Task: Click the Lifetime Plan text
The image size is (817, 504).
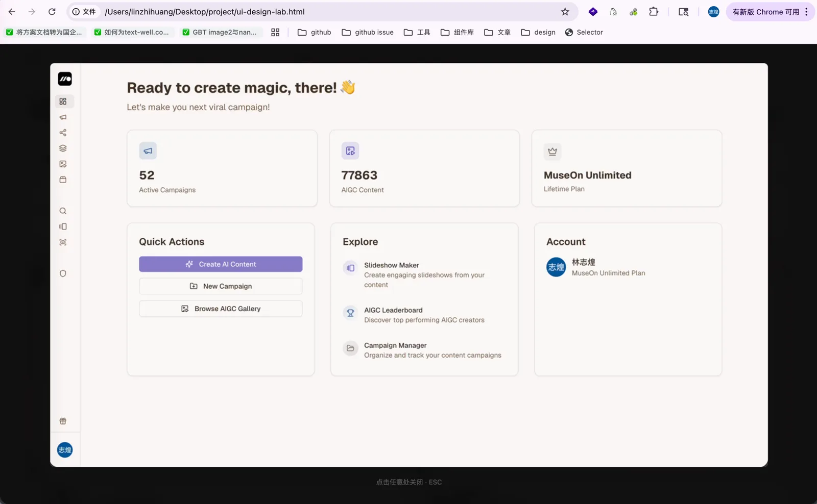Action: click(x=564, y=189)
